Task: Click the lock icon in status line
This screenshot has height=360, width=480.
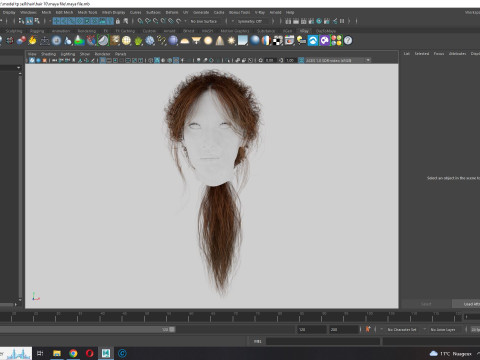Action: point(118,21)
